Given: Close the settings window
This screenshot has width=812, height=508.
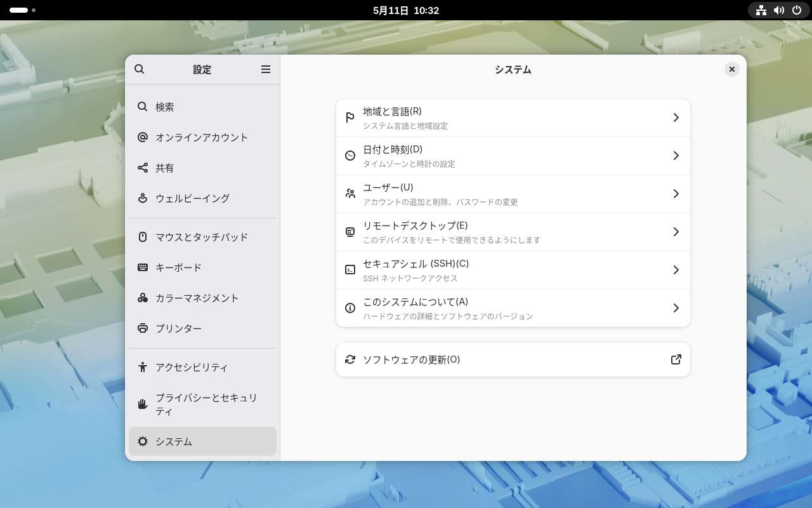Looking at the screenshot, I should coord(732,69).
